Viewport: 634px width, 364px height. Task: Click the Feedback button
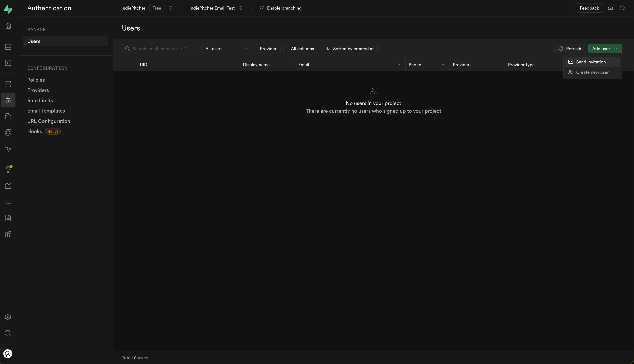(589, 8)
